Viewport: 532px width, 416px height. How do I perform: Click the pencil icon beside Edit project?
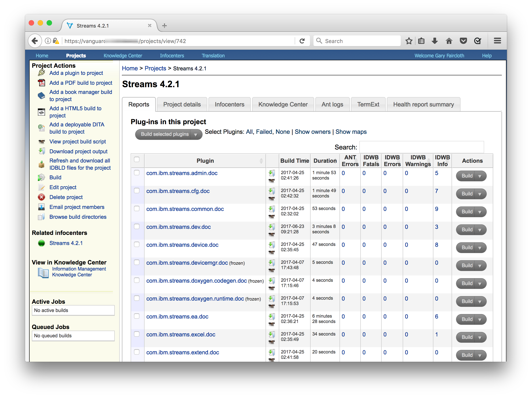[x=41, y=187]
